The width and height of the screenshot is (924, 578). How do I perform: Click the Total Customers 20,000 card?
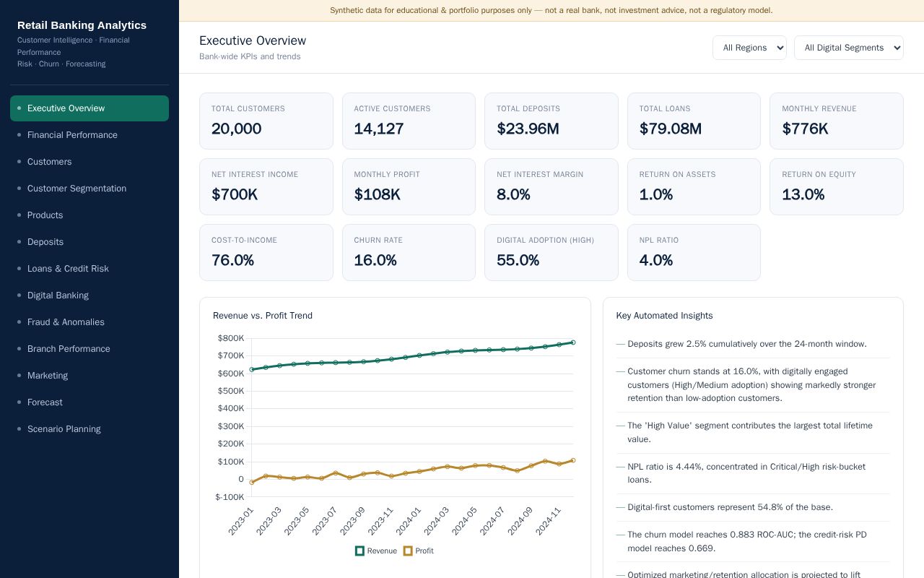click(x=266, y=121)
